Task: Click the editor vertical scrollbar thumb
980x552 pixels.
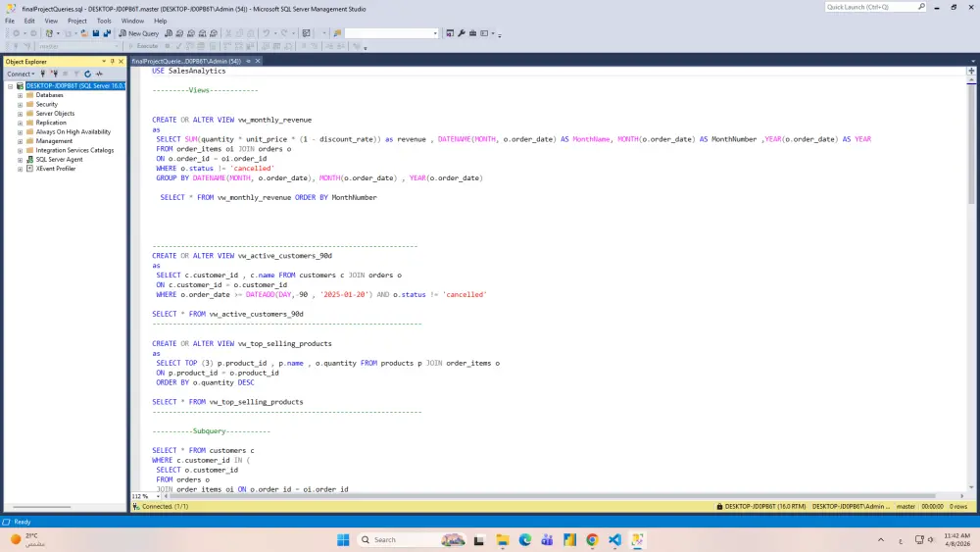Action: pos(971,144)
